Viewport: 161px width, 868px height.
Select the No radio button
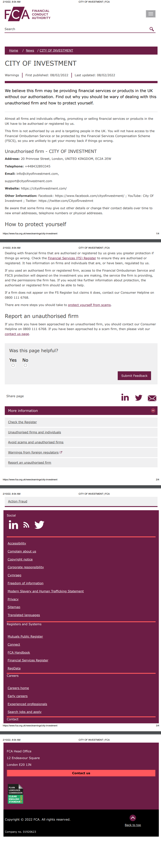[x=25, y=365]
